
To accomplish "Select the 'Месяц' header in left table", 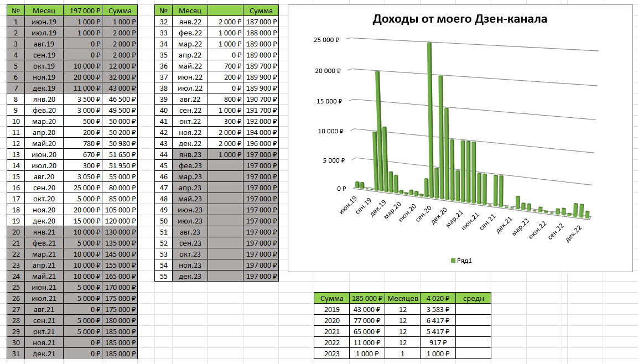I will click(x=44, y=11).
